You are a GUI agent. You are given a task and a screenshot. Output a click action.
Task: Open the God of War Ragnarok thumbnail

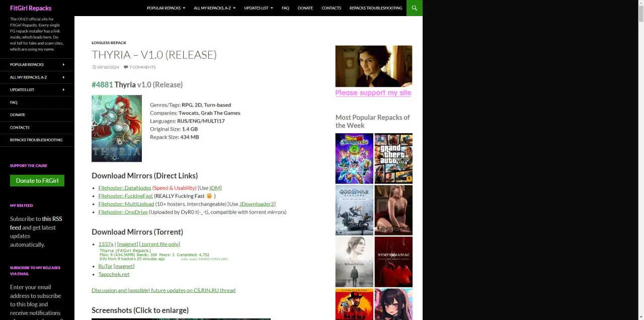coord(354,210)
